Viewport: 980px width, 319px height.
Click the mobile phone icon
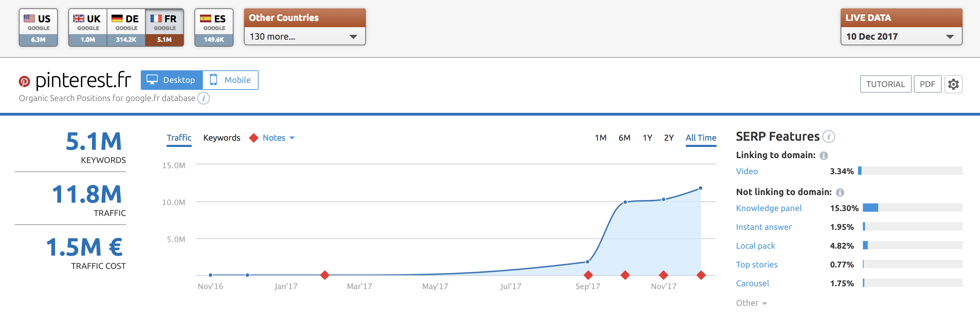pyautogui.click(x=213, y=79)
